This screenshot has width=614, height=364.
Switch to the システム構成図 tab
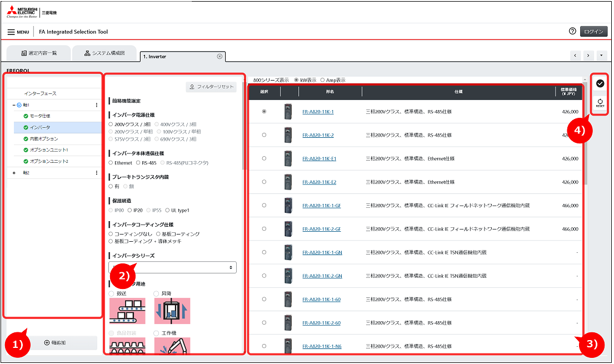coord(104,53)
